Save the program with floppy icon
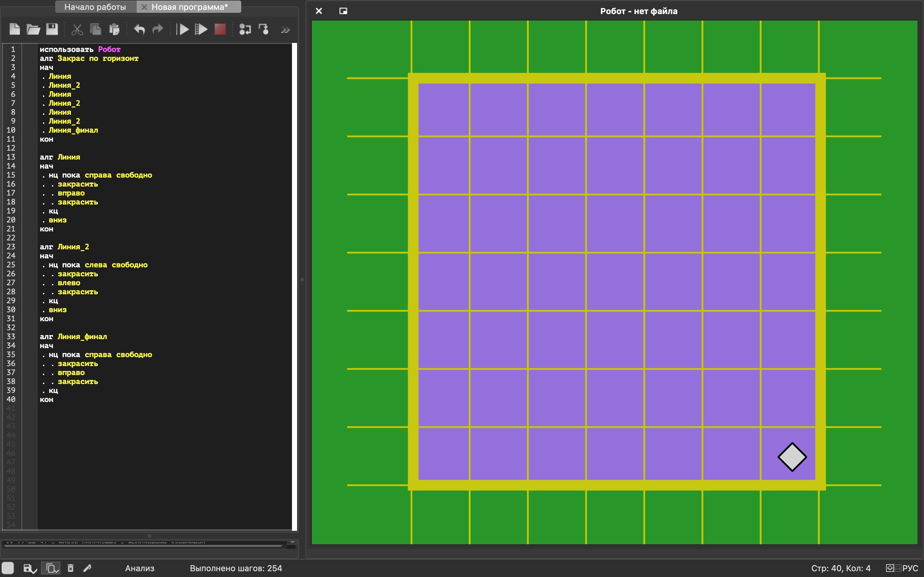The height and width of the screenshot is (577, 924). point(52,29)
